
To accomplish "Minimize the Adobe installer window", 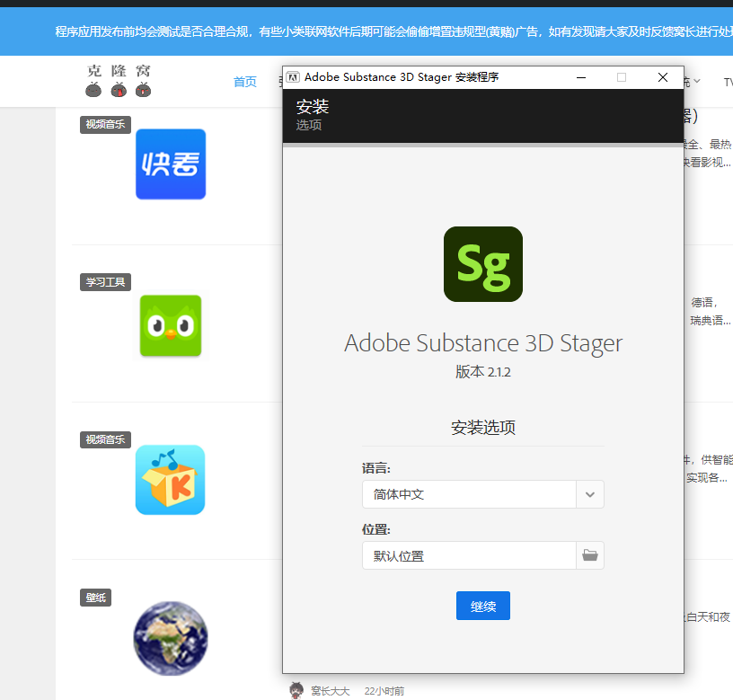I will point(581,77).
